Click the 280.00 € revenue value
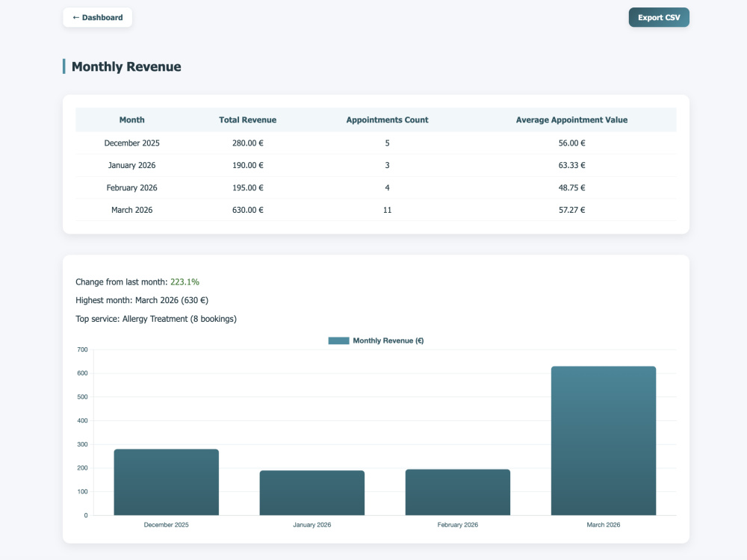This screenshot has width=747, height=560. pos(248,143)
